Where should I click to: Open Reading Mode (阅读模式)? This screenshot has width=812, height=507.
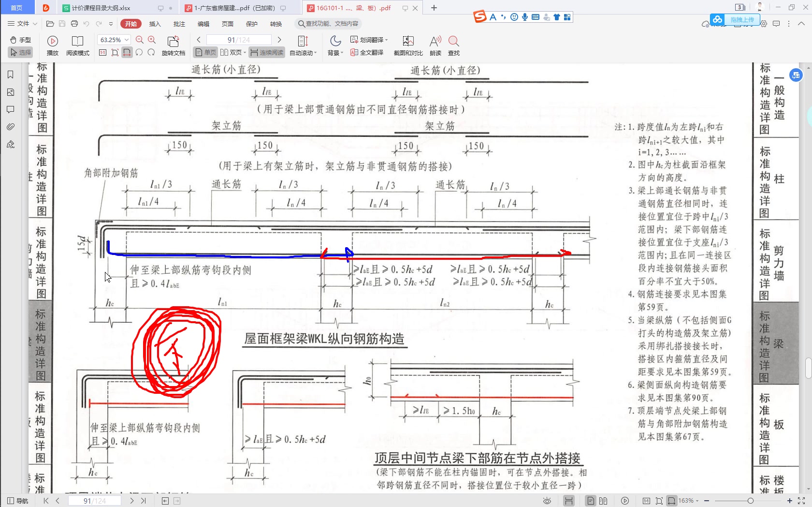(x=78, y=46)
